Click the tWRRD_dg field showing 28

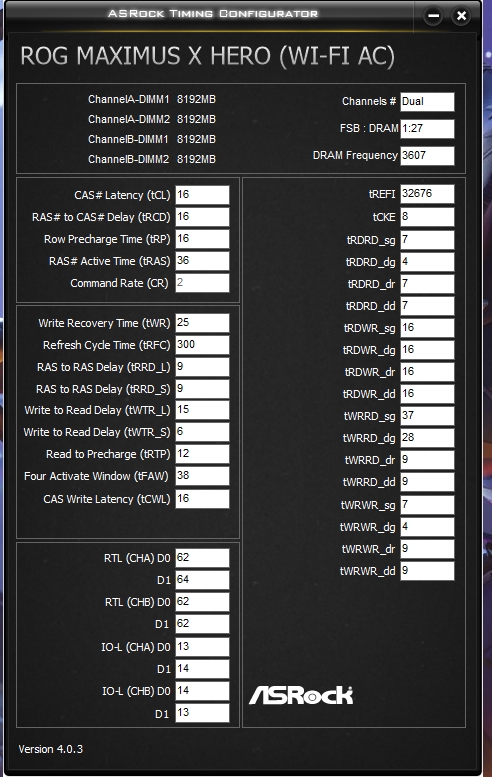tap(427, 438)
